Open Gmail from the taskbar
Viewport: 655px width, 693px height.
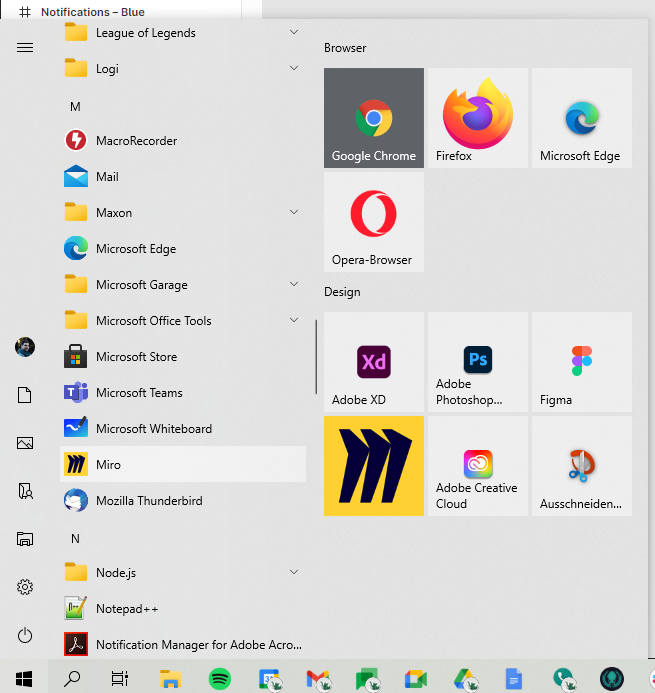[x=318, y=678]
